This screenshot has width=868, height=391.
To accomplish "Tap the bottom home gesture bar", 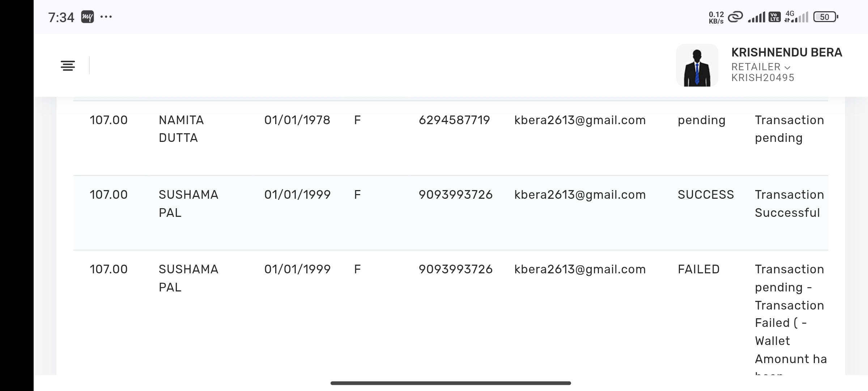I will [451, 383].
